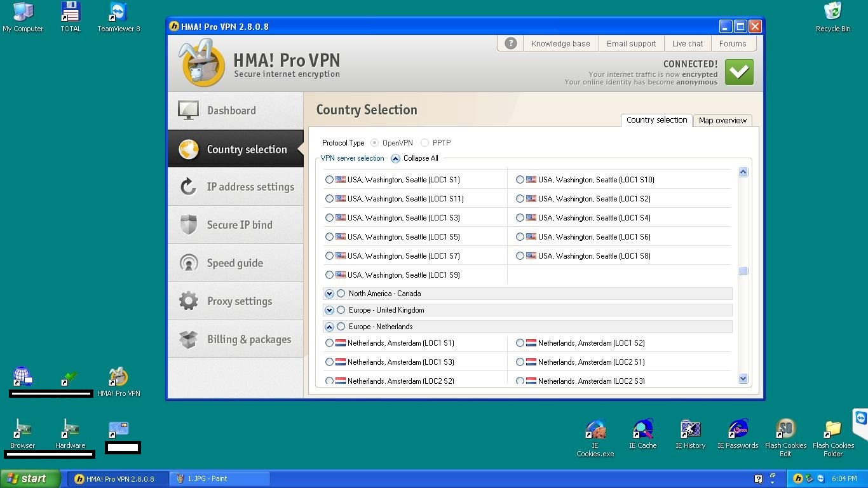Select the Europe - United Kingdom group radio
The image size is (868, 488).
[341, 310]
